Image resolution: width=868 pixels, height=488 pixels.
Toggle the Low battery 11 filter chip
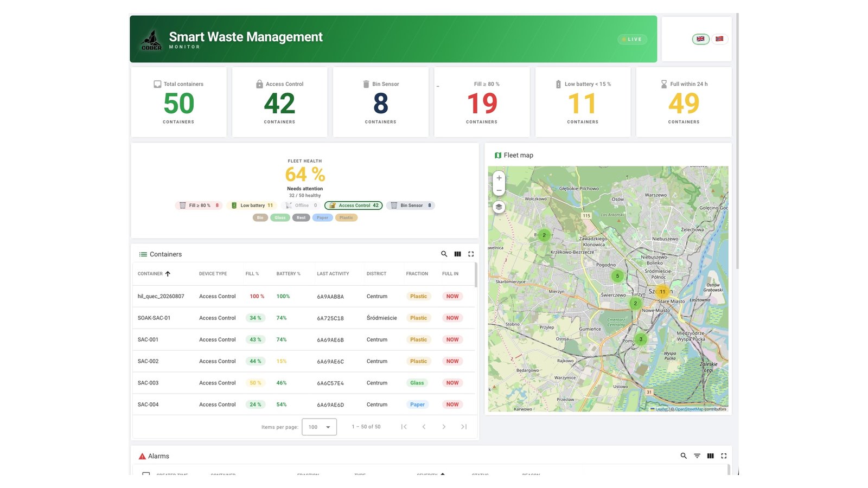pos(252,206)
